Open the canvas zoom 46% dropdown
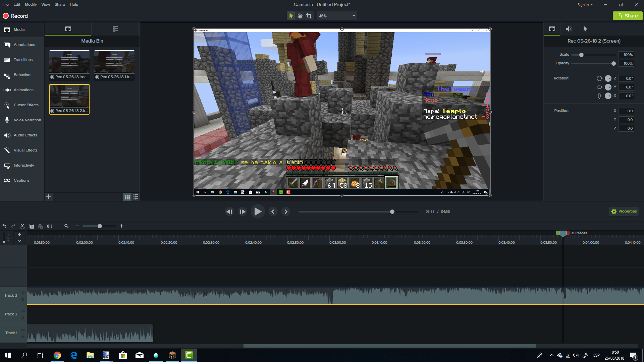644x362 pixels. (x=337, y=16)
